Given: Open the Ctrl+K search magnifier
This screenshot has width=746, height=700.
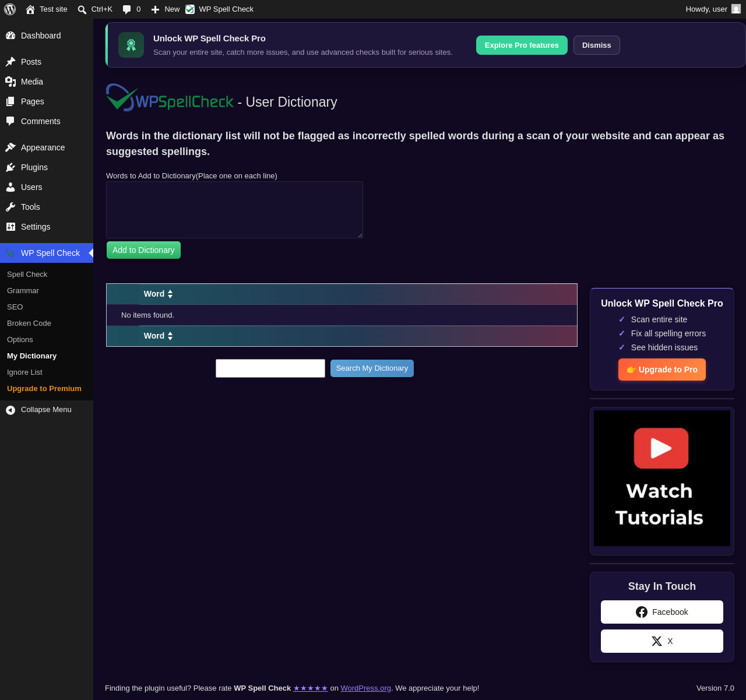Looking at the screenshot, I should tap(82, 9).
